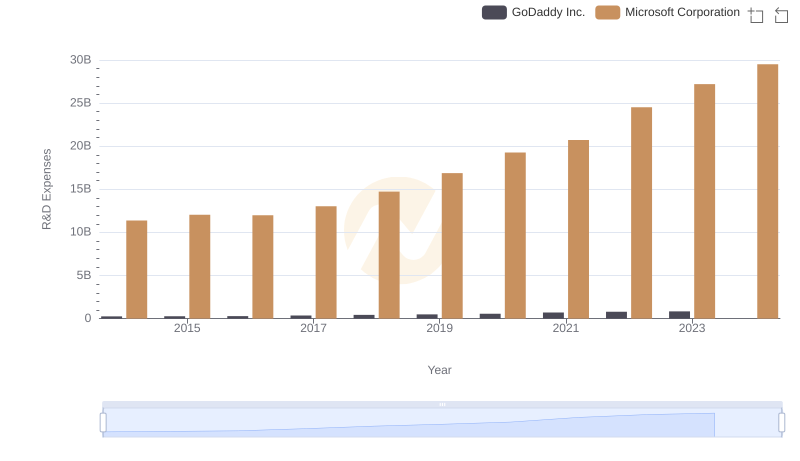Click the 25B y-axis label

coord(81,103)
